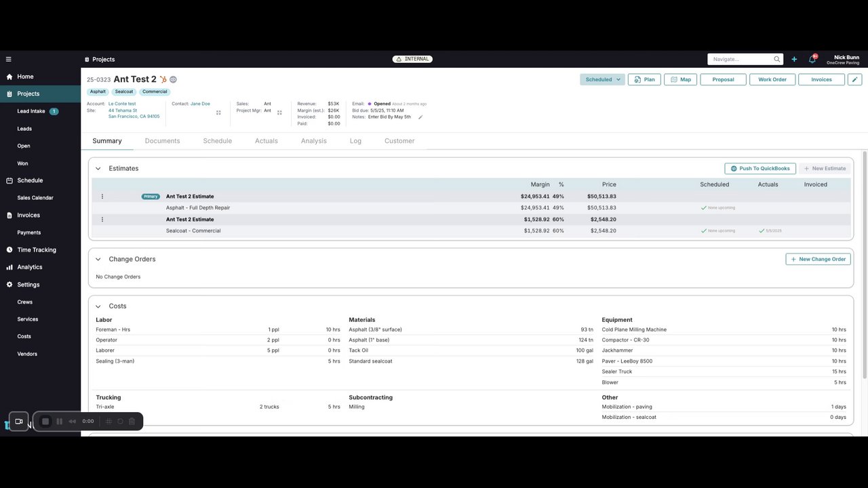Click the Map button
This screenshot has height=488, width=868.
point(681,79)
